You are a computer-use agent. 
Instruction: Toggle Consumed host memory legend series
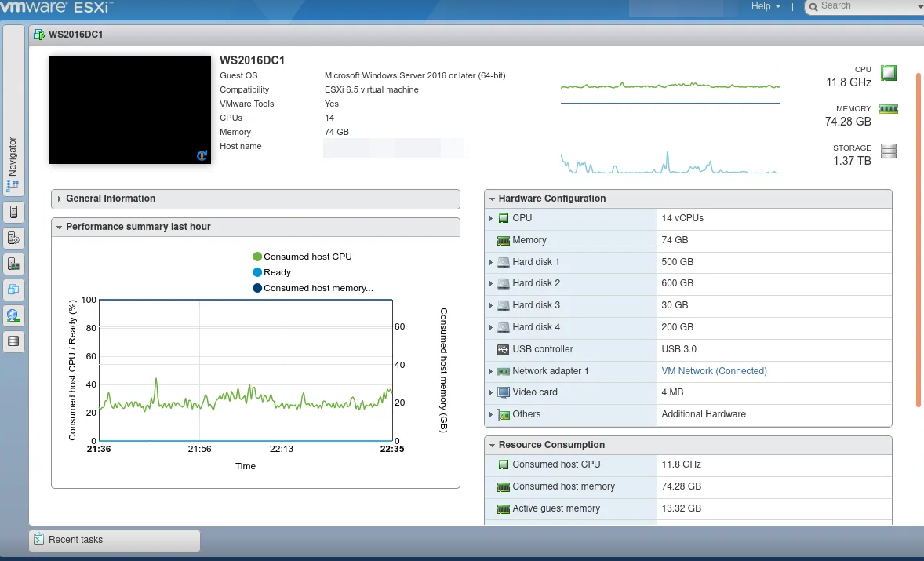click(313, 289)
